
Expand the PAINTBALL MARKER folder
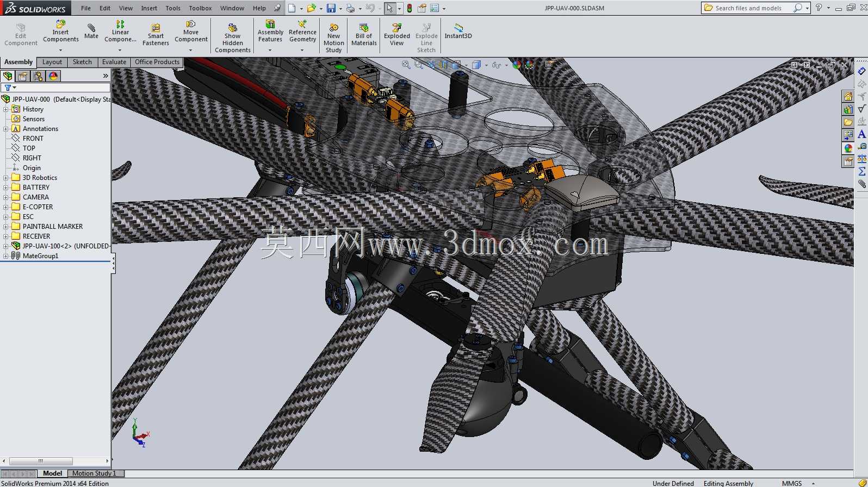5,227
